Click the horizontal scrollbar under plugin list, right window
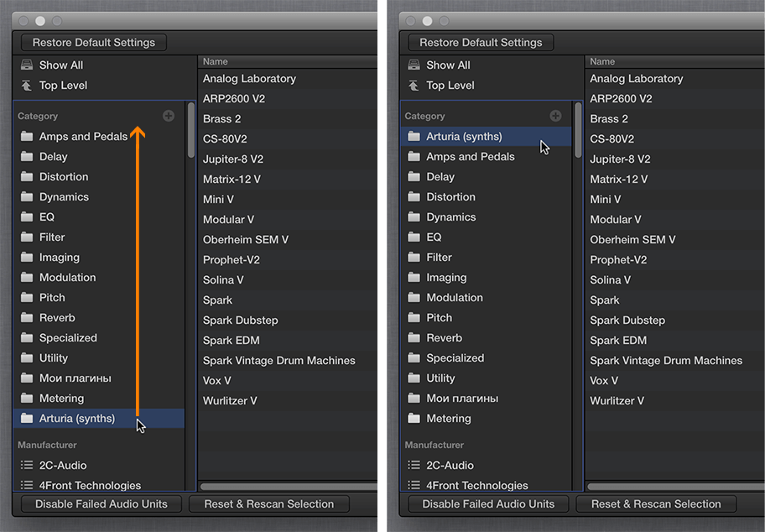This screenshot has width=765, height=532. click(x=676, y=486)
